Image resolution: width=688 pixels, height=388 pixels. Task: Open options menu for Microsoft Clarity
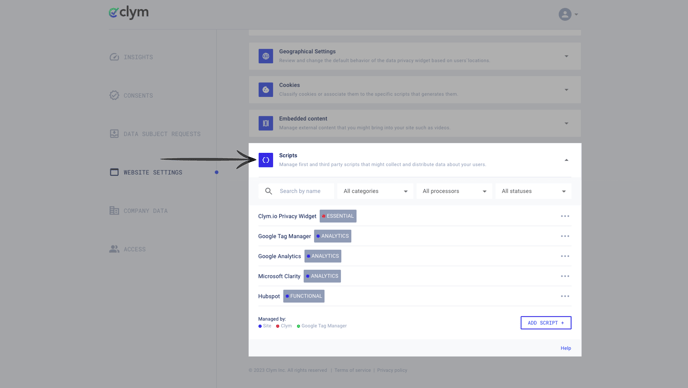click(565, 276)
